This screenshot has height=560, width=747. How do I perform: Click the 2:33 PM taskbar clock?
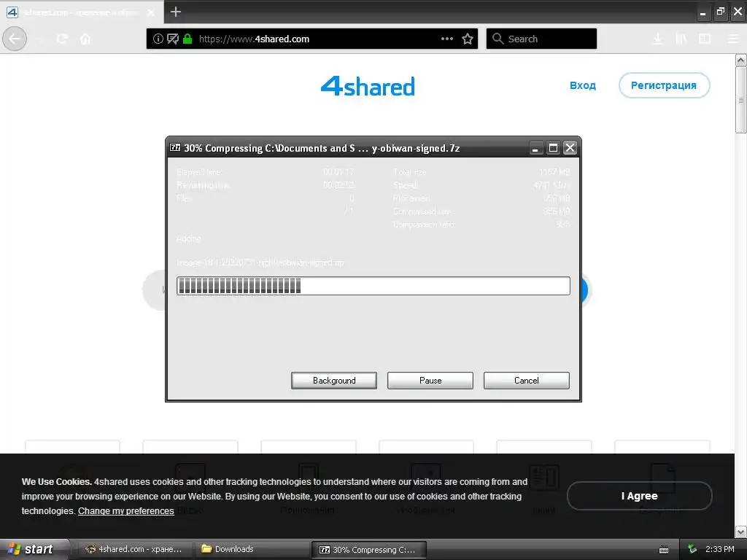(719, 549)
